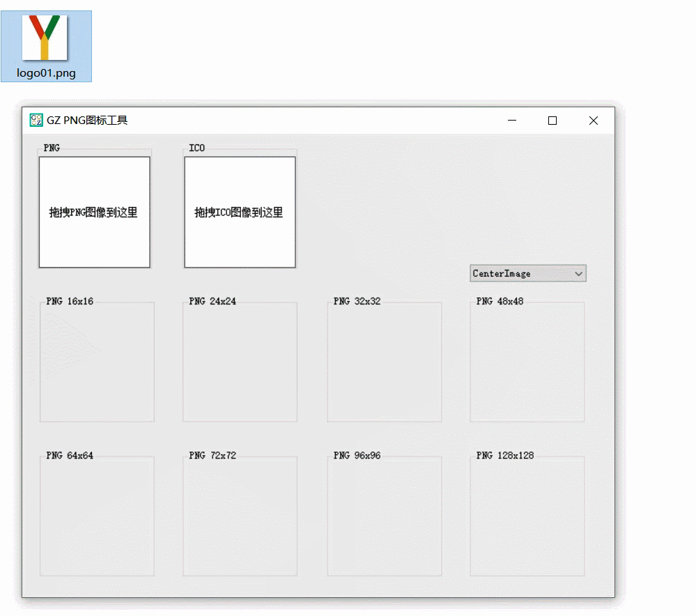The height and width of the screenshot is (616, 696).
Task: Click the PNG 16x16 preview box
Action: 98,362
